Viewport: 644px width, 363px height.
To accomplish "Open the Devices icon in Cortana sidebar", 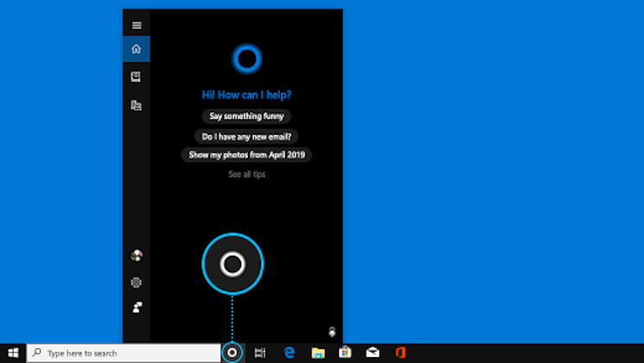I will 136,105.
